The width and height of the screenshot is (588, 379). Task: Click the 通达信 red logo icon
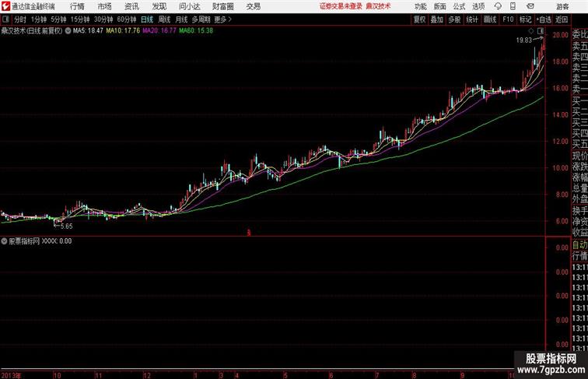click(5, 6)
